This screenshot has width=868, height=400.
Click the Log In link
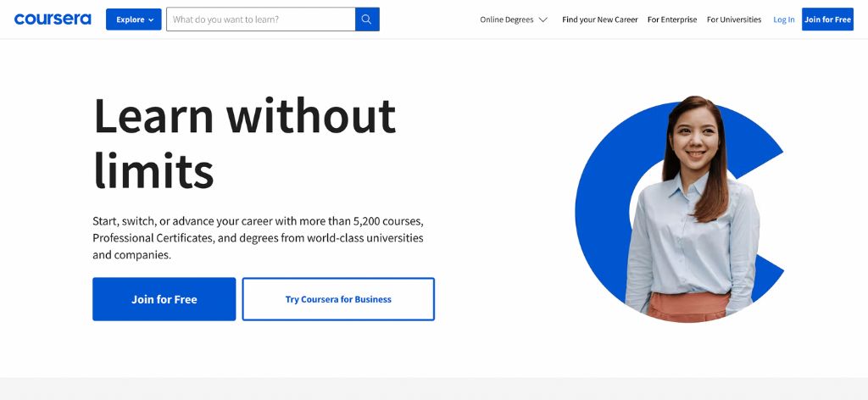(x=784, y=19)
